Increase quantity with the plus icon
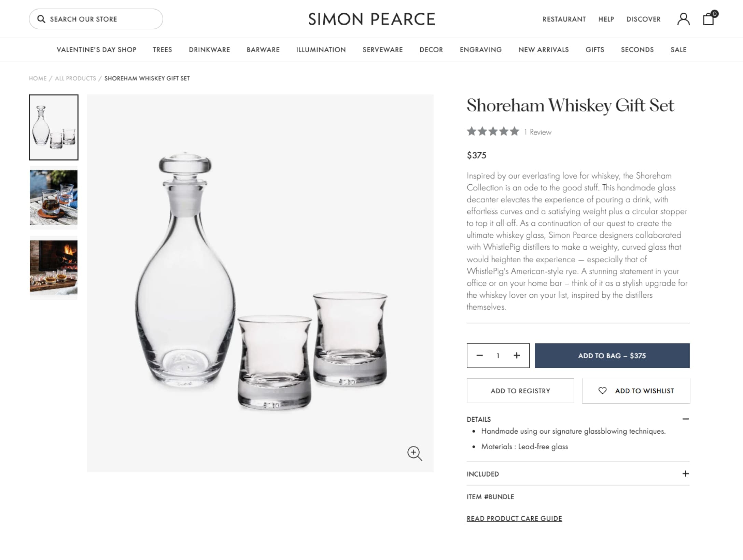743x560 pixels. pyautogui.click(x=517, y=355)
